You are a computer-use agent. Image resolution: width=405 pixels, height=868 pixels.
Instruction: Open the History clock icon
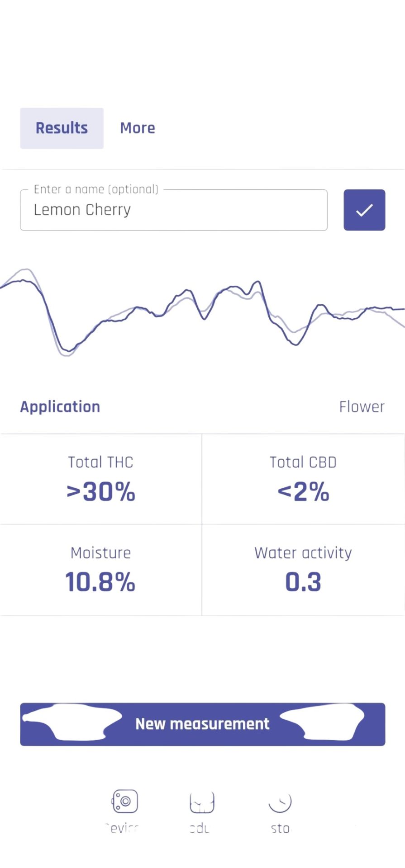click(x=280, y=802)
